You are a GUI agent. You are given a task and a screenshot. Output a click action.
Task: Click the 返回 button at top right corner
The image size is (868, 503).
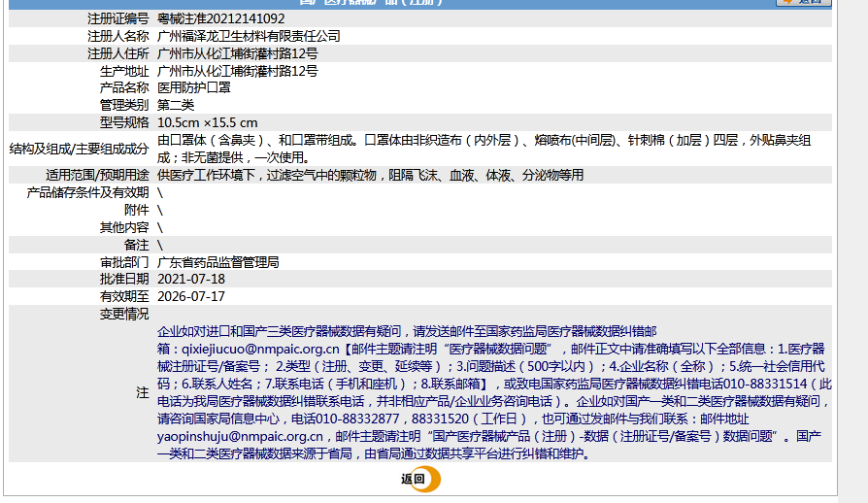pos(803,2)
